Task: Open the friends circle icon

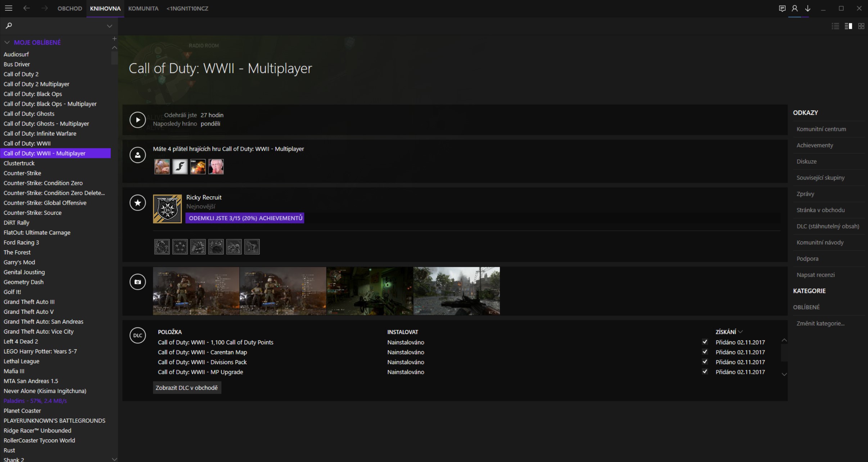Action: 137,155
